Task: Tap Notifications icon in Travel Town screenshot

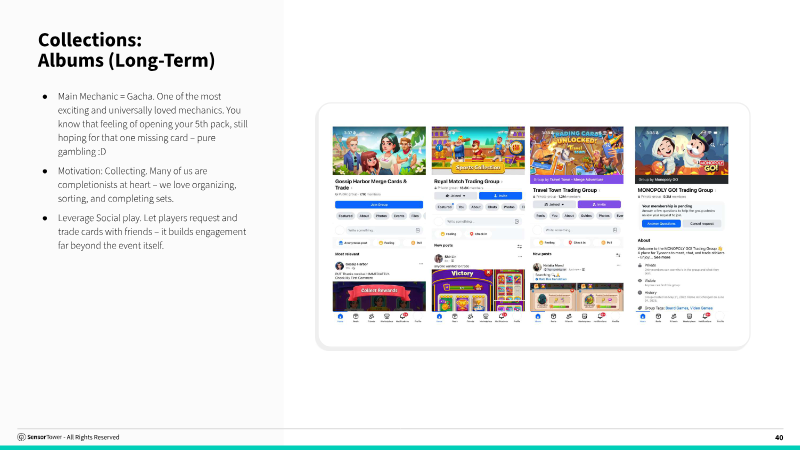Action: (600, 318)
